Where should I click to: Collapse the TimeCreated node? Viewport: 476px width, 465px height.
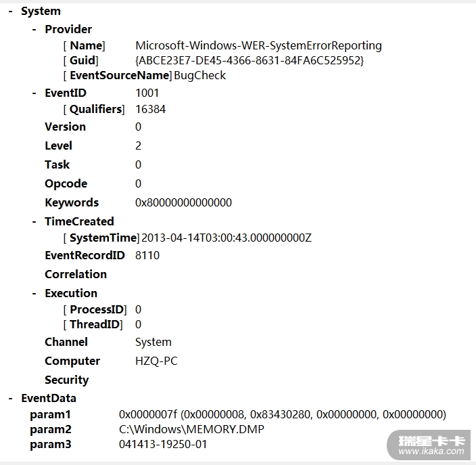[x=35, y=221]
